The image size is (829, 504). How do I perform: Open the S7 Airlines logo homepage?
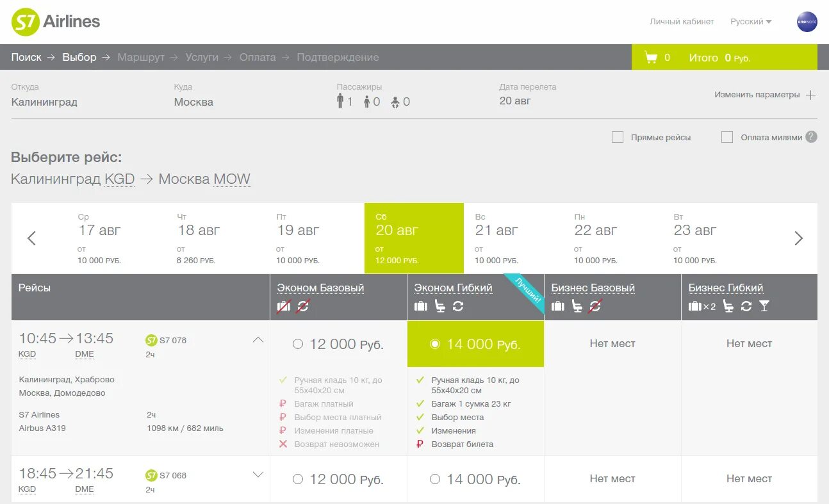[x=56, y=22]
